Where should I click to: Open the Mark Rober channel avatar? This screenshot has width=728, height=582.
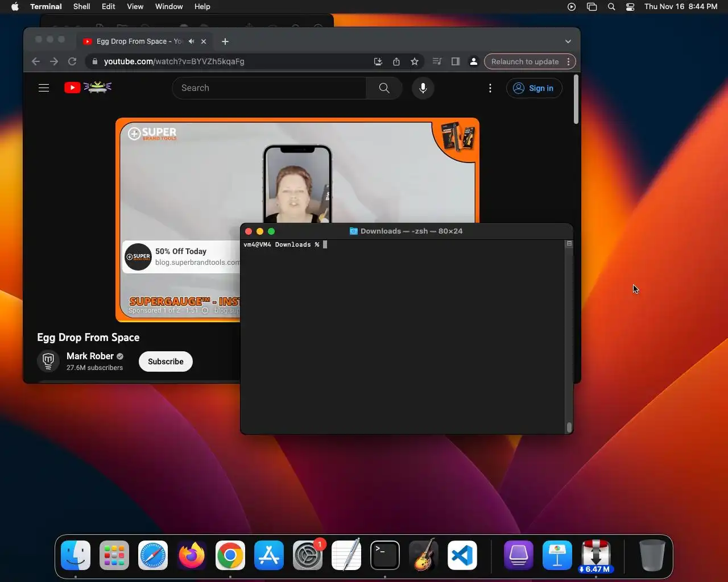48,361
